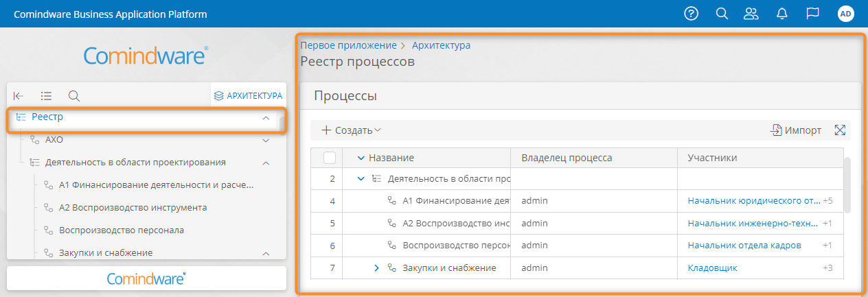The image size is (868, 297).
Task: Click the Первое приложение breadcrumb link
Action: point(349,45)
